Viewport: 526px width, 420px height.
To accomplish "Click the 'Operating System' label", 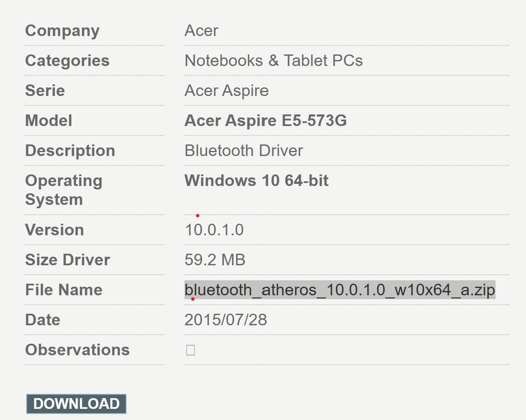I will 63,190.
